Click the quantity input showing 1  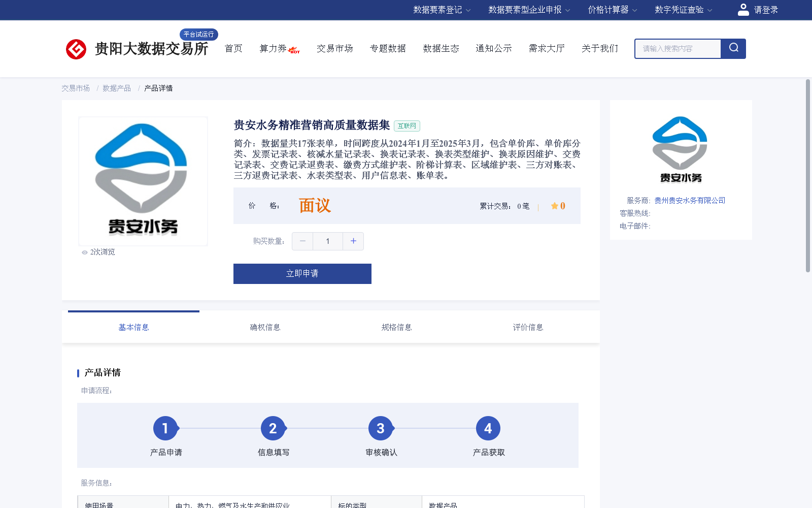(328, 241)
